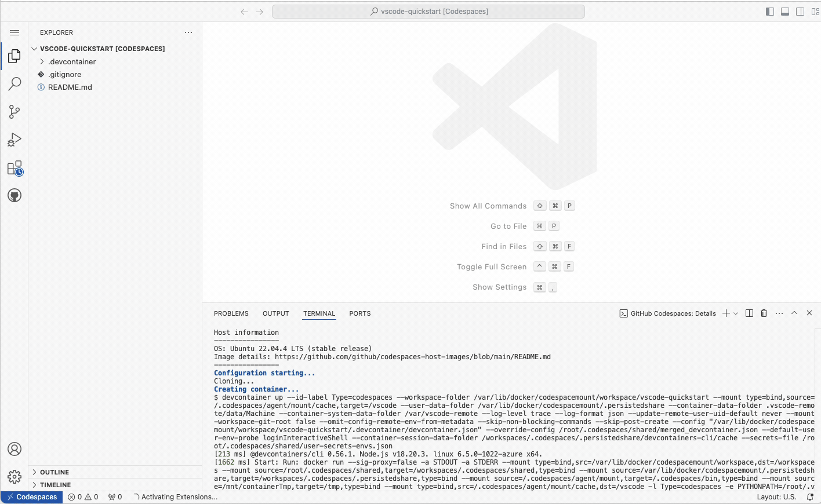Expand the .devcontainer folder
Screen dimensions: 821x504
(x=72, y=62)
